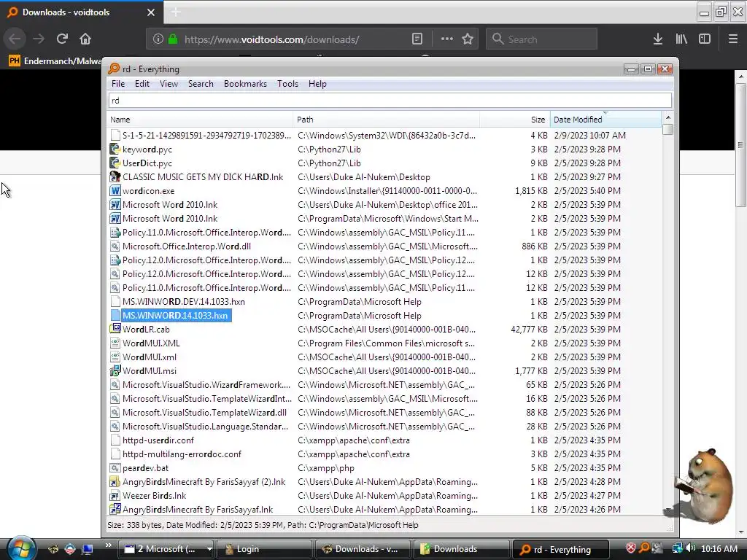Select the httpd-multilang-errordoc.conf file name
The image size is (747, 560).
pyautogui.click(x=182, y=454)
